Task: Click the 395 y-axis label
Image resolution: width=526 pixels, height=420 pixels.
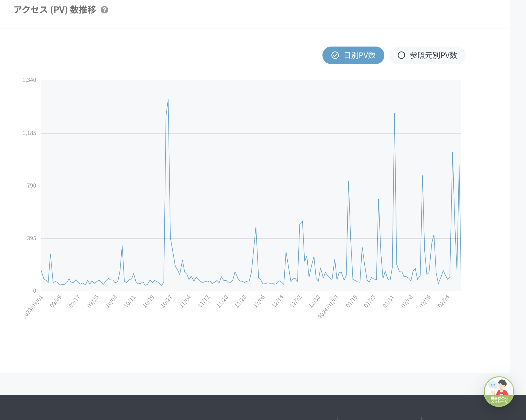Action: tap(32, 238)
